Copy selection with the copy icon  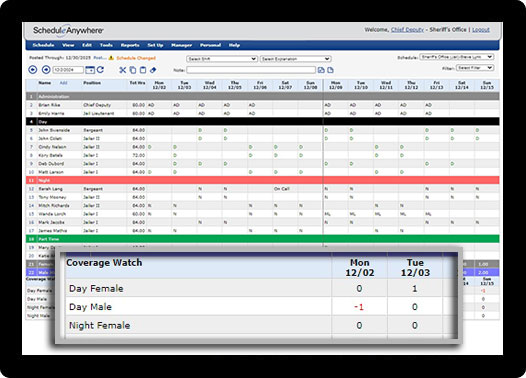point(133,70)
